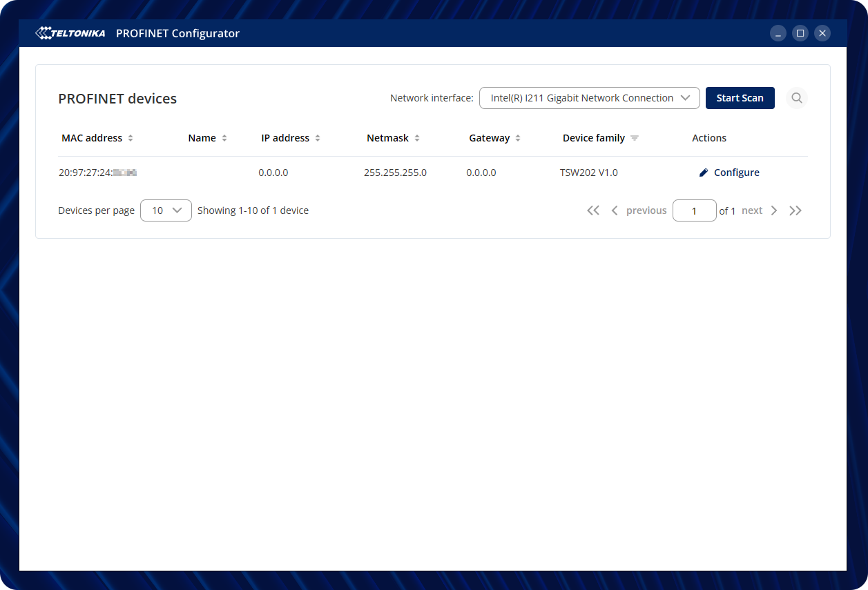This screenshot has height=590, width=868.
Task: Click the "previous" pagination link
Action: pyautogui.click(x=646, y=210)
